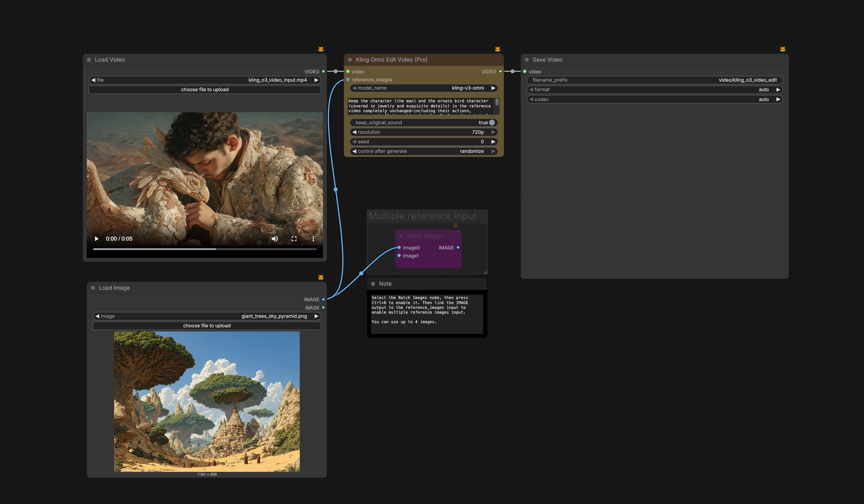Collapse the Note node via its dot
The height and width of the screenshot is (504, 864).
[x=373, y=283]
